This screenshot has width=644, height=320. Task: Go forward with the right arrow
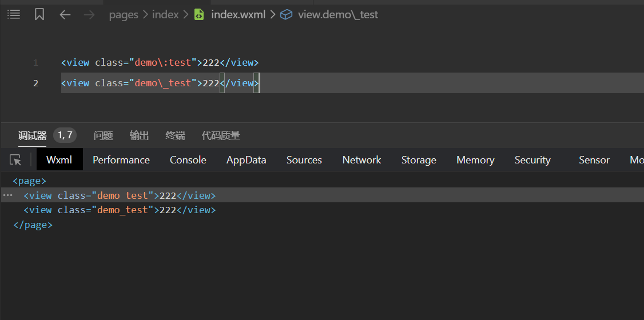(x=89, y=15)
